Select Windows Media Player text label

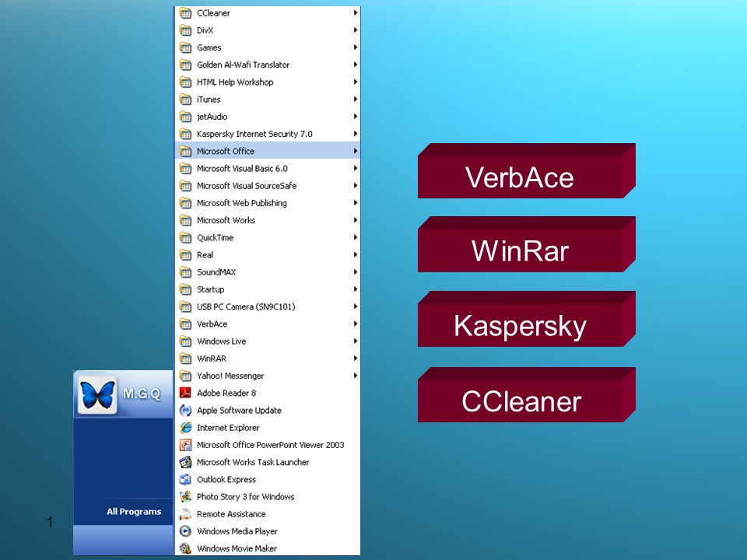(237, 531)
